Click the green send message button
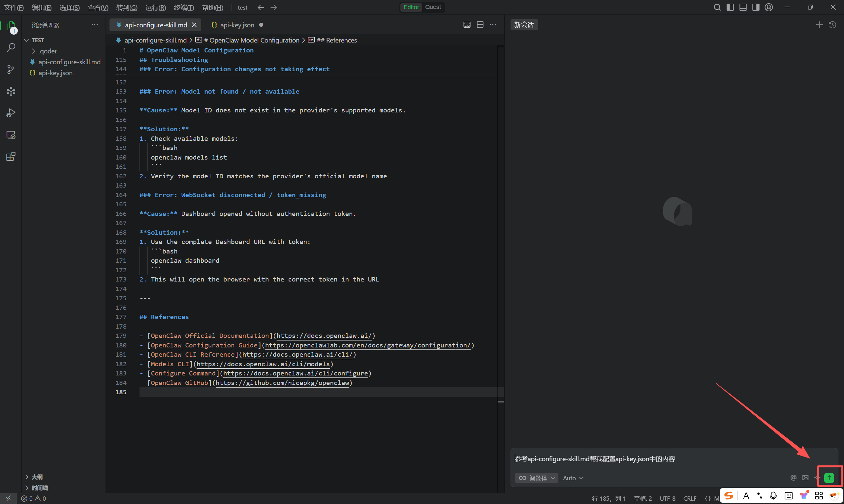The width and height of the screenshot is (844, 504). pyautogui.click(x=829, y=478)
